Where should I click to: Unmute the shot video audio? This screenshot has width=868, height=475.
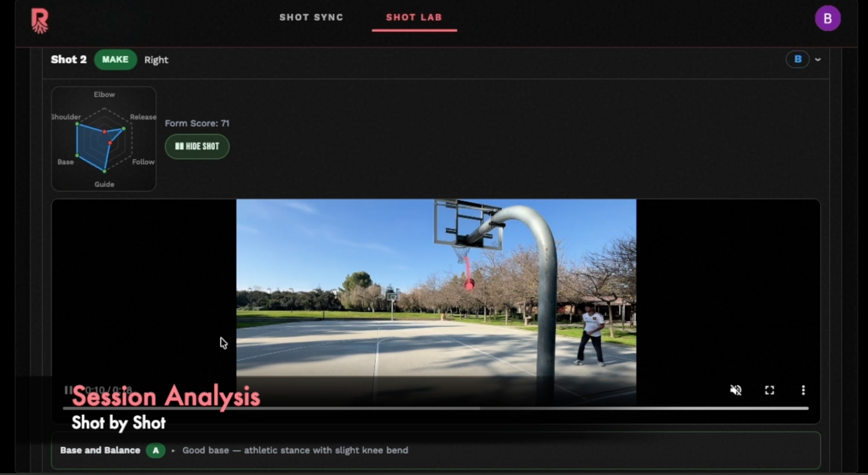736,390
